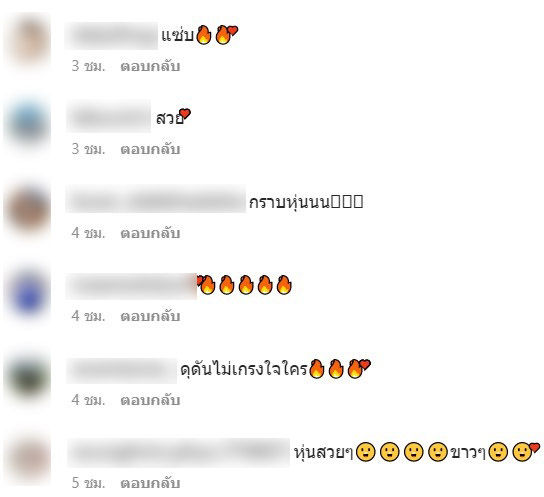Click reply under the แซ่บ comment
This screenshot has width=544, height=497.
point(150,66)
